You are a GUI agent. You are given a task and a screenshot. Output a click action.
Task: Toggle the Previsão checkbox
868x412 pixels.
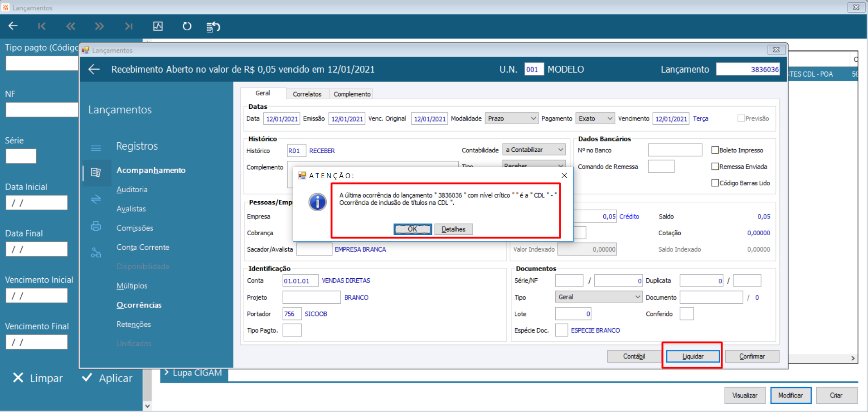coord(741,118)
